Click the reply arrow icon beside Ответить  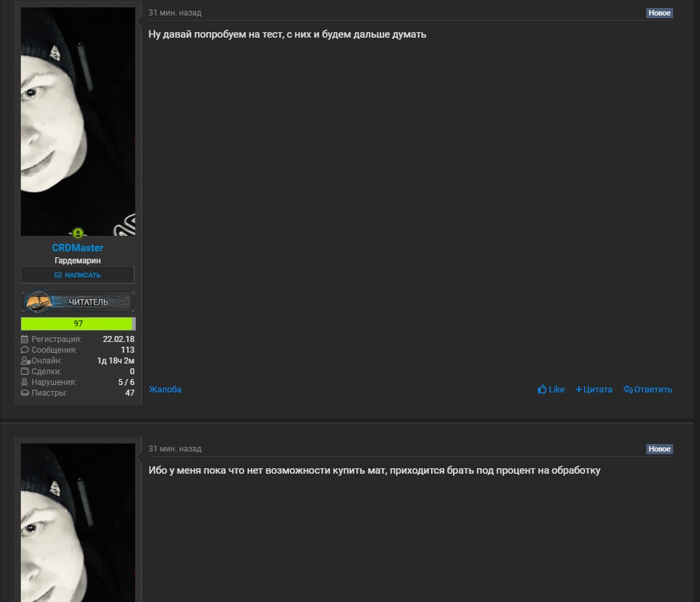coord(627,390)
